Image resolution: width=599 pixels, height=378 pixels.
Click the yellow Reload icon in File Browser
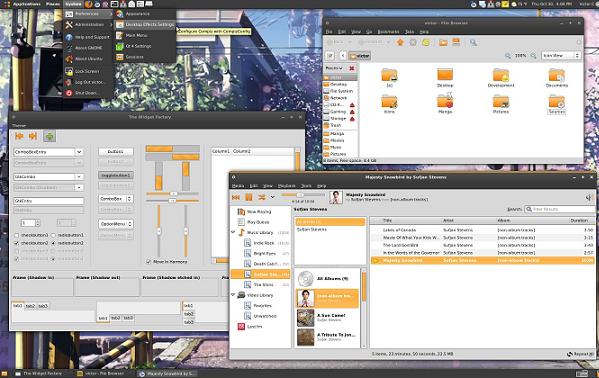point(426,42)
